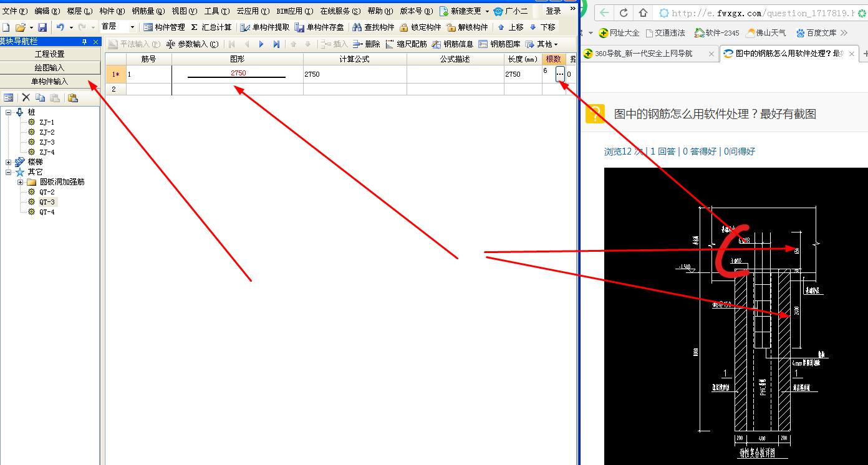Reload the page in the browser
868x465 pixels.
[x=624, y=12]
